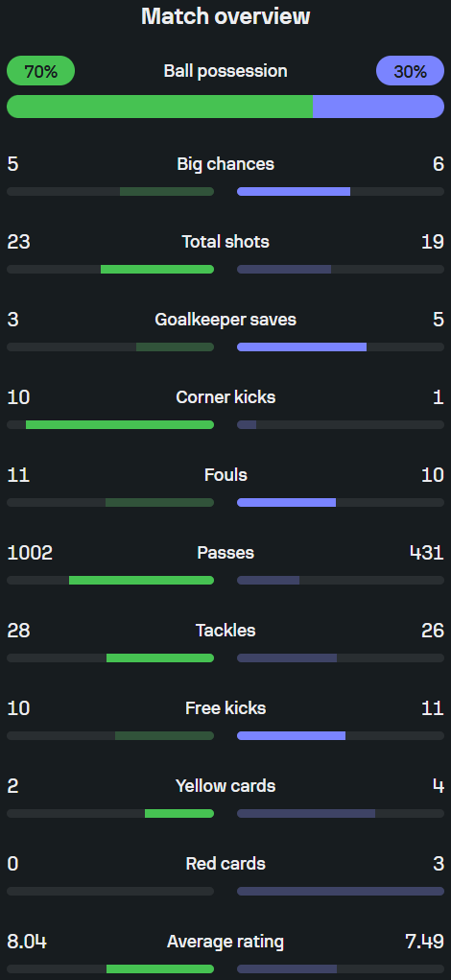Click the Red cards label
The height and width of the screenshot is (980, 451).
click(x=225, y=864)
